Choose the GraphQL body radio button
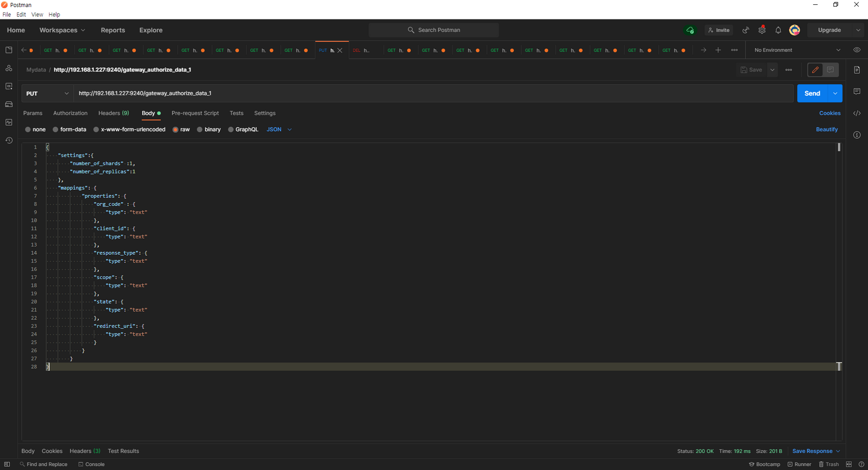The width and height of the screenshot is (868, 470). point(231,130)
